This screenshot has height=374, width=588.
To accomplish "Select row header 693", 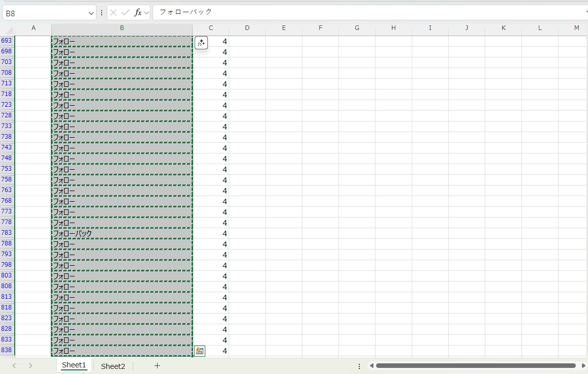I will click(x=7, y=41).
